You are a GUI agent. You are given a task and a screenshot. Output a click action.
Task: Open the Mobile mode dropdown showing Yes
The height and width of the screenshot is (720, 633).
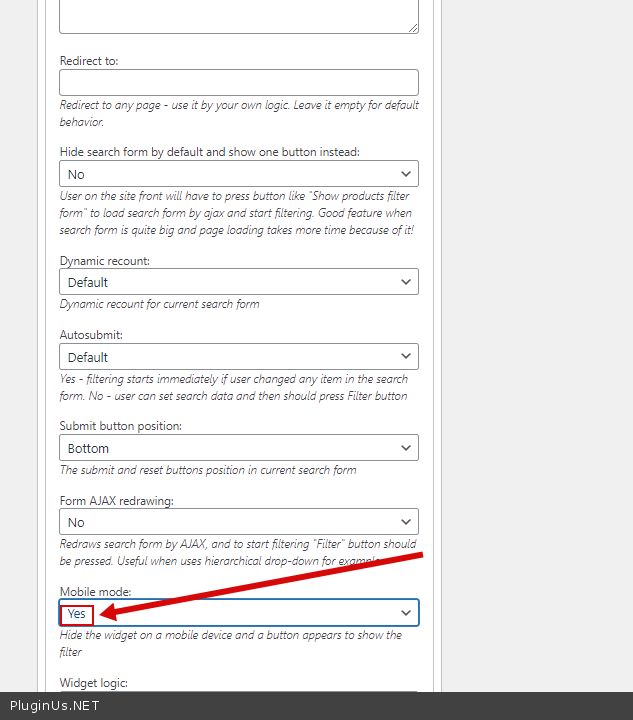tap(238, 613)
